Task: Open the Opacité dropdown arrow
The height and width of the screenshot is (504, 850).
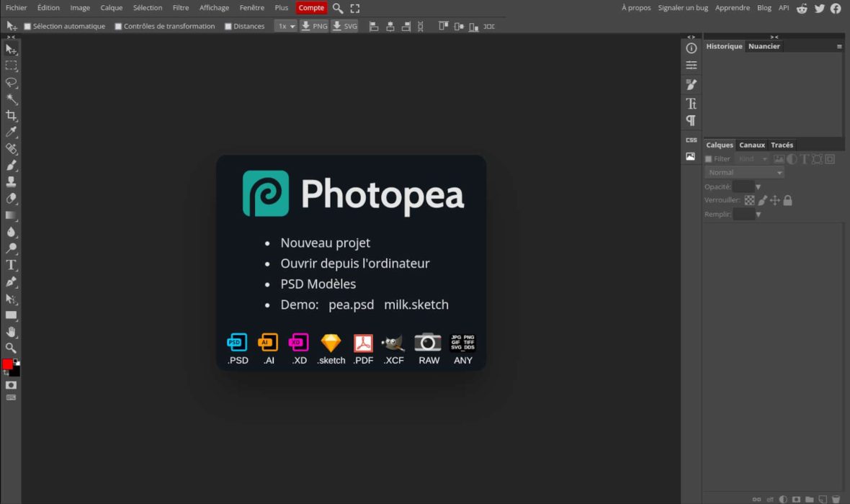Action: tap(758, 187)
